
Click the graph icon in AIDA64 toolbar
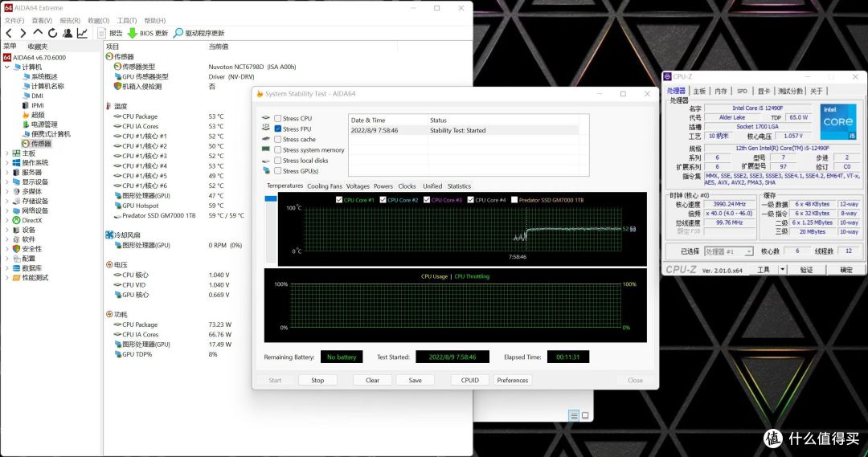point(82,33)
